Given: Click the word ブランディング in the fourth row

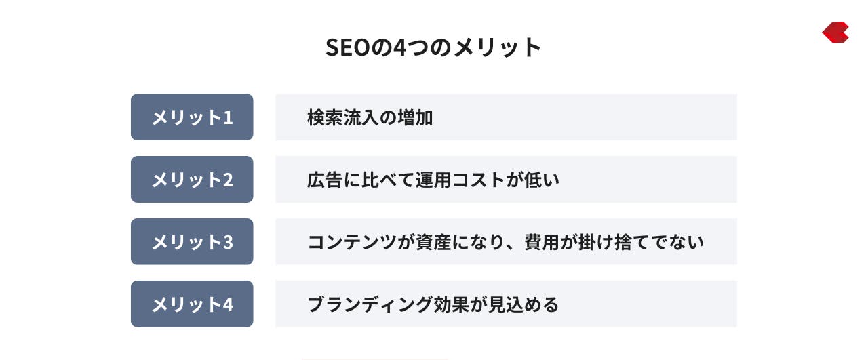Looking at the screenshot, I should [369, 304].
